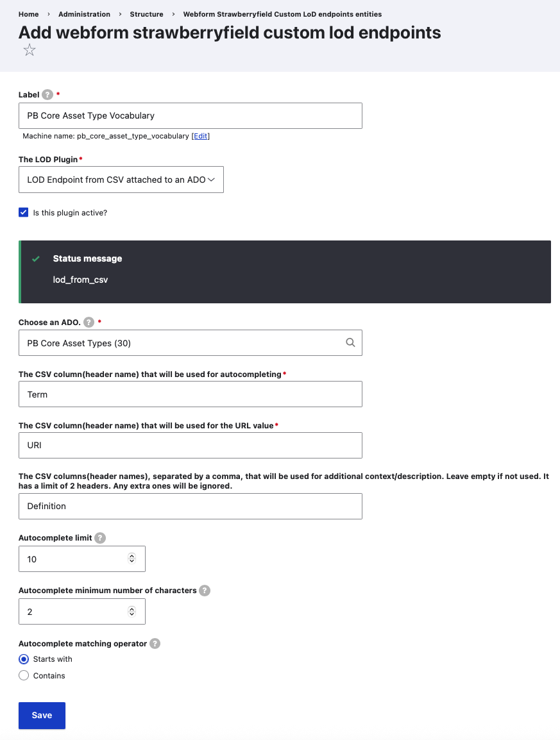Viewport: 560px width, 740px height.
Task: Click the help icon beside Choose an ADO
Action: (89, 322)
